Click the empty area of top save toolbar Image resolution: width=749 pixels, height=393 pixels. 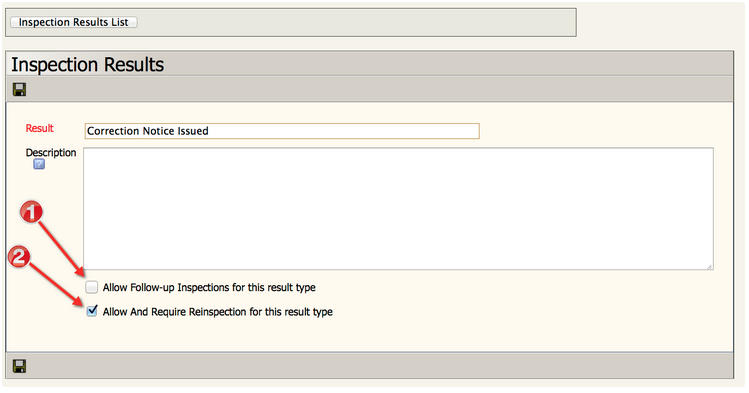(x=377, y=89)
